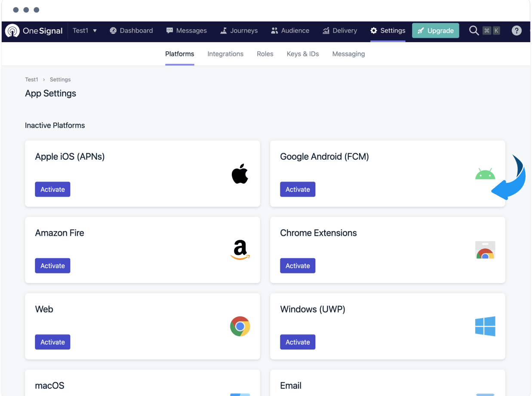Switch to the Messaging tab
The width and height of the screenshot is (532, 396).
[349, 54]
